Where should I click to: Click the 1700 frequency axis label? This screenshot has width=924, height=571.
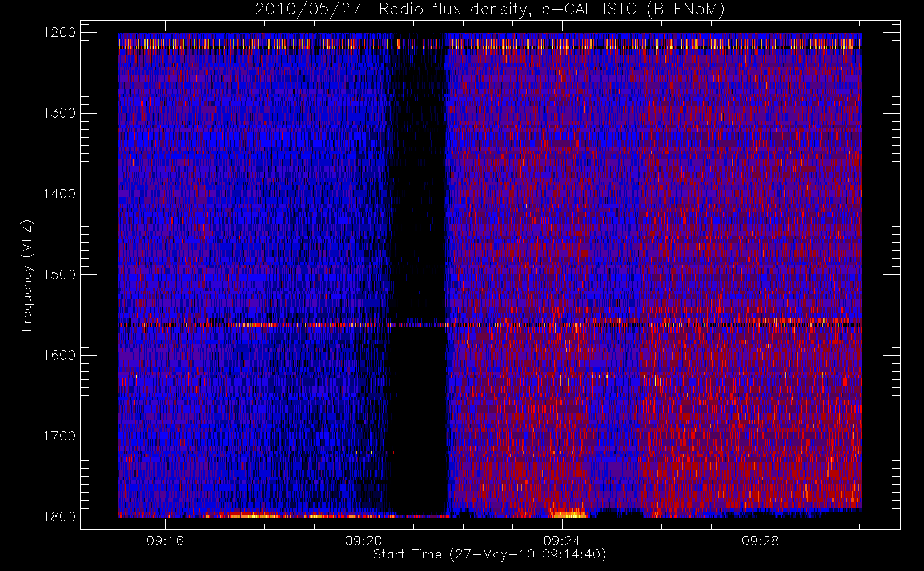point(59,436)
